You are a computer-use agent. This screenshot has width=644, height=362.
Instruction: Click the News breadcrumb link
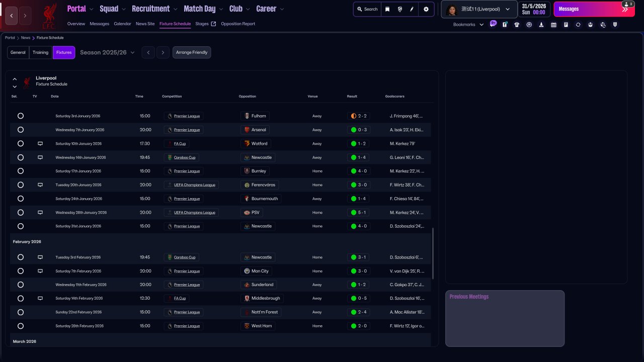[x=26, y=38]
